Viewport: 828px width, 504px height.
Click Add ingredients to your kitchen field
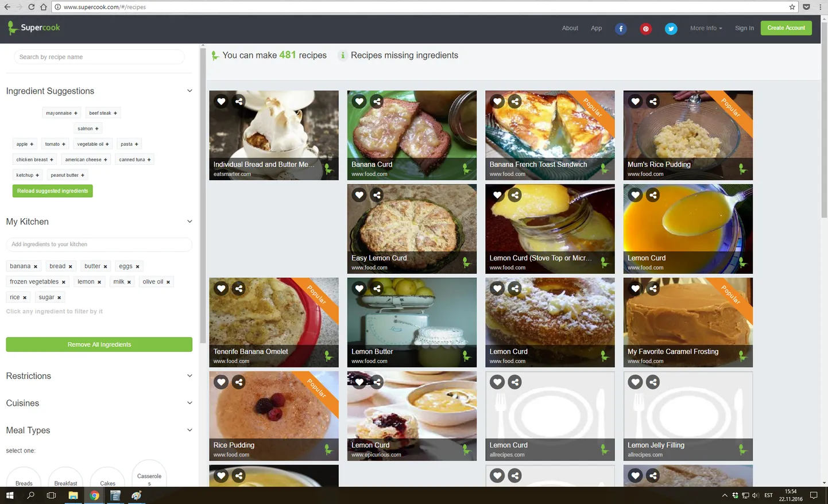(99, 245)
